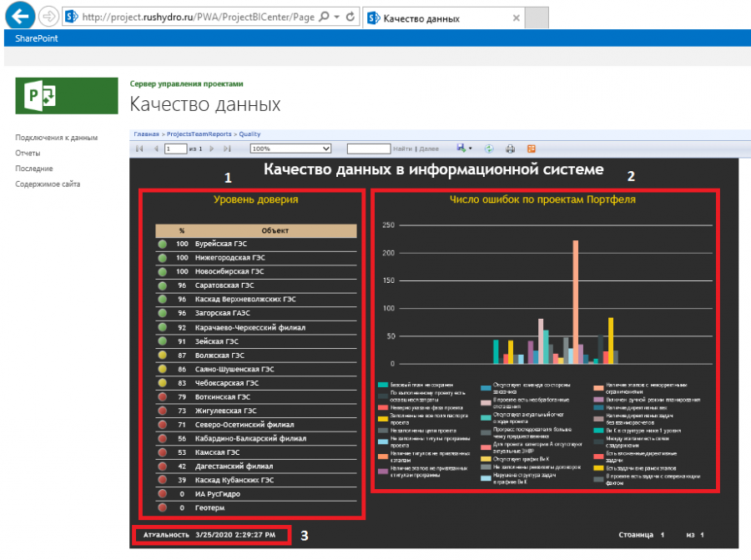Screen dimensions: 751x560
Task: Click the orange data feed icon
Action: pyautogui.click(x=532, y=149)
